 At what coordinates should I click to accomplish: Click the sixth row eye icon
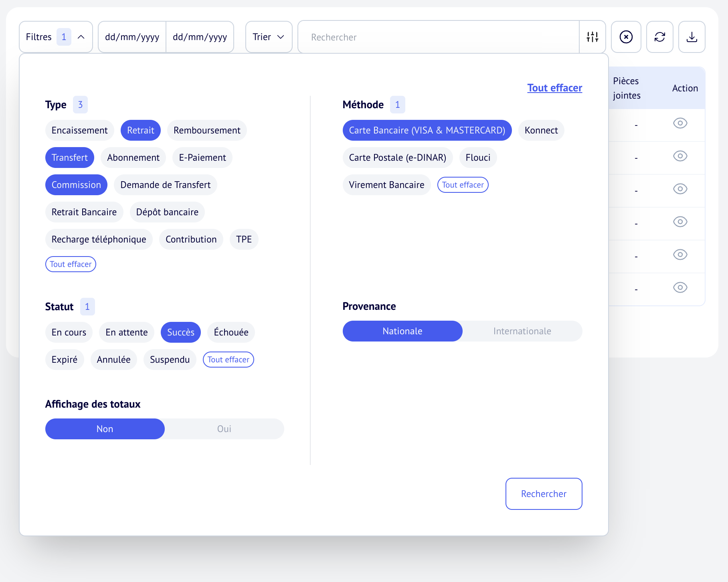click(x=680, y=287)
